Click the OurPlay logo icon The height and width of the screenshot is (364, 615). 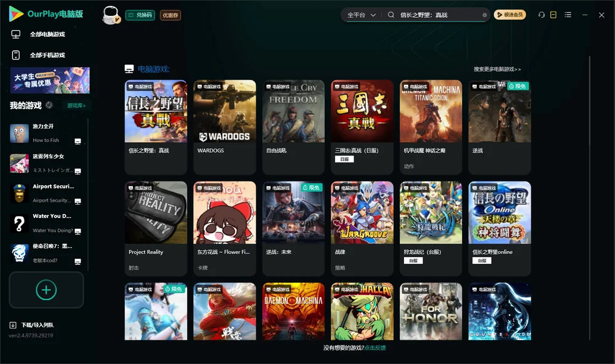tap(16, 14)
